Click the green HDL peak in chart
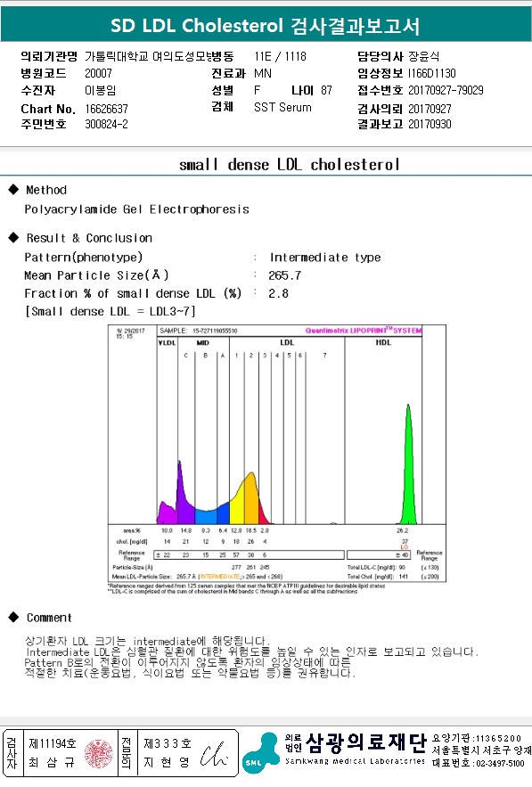Screen dimensions: 532x787 pos(408,464)
